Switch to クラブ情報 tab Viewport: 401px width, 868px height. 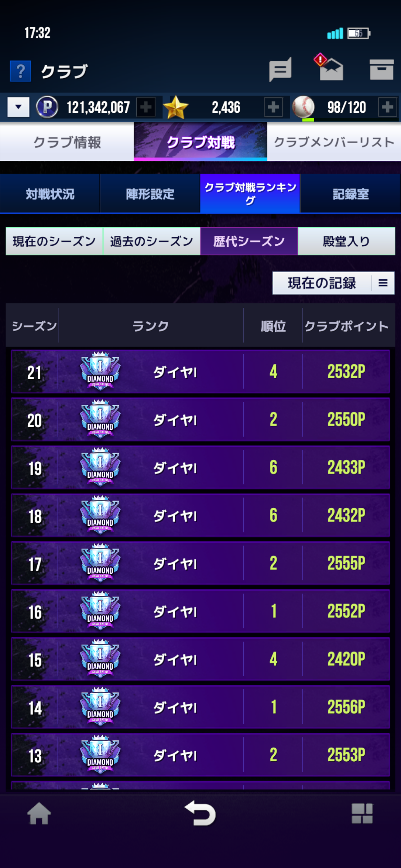[67, 142]
